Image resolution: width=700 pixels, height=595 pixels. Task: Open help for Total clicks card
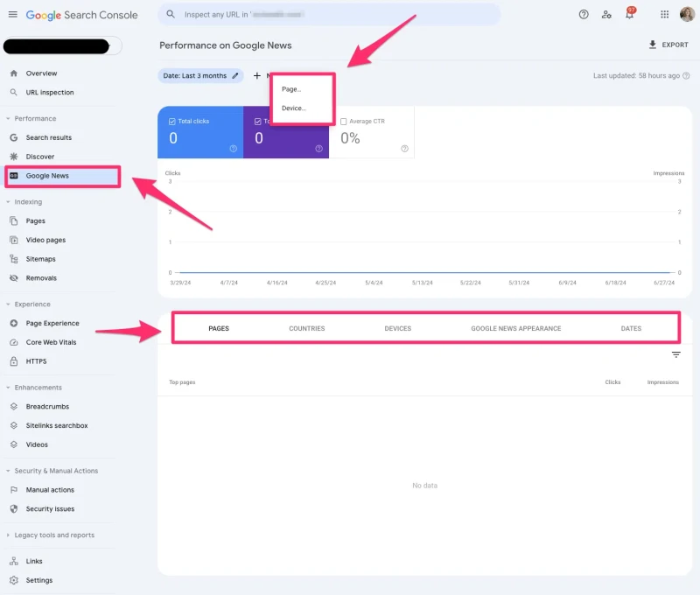(233, 149)
